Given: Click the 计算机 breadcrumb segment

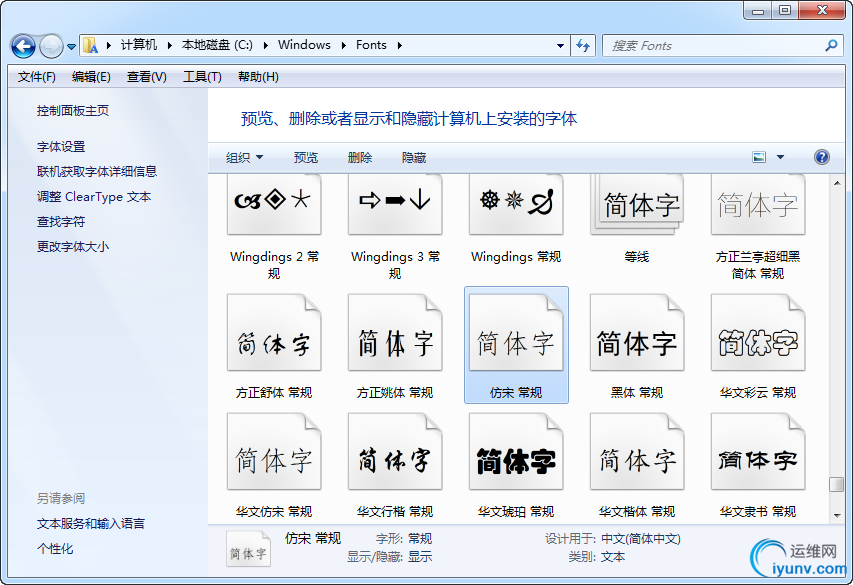Looking at the screenshot, I should 139,45.
